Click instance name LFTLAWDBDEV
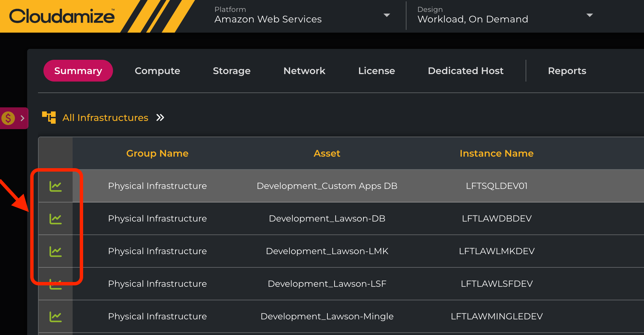644x335 pixels. click(x=496, y=218)
